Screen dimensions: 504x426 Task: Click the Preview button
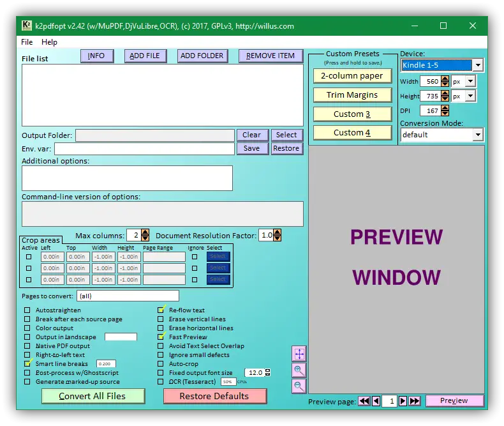(454, 401)
